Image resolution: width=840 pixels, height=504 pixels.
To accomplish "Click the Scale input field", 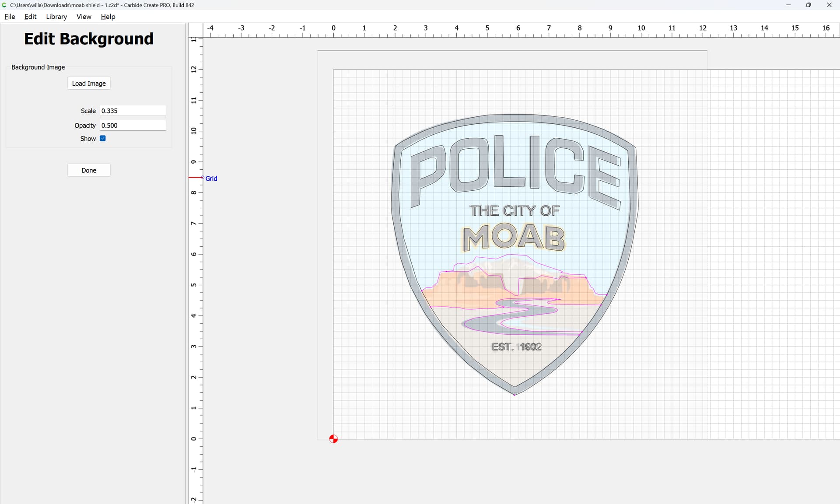I will coord(133,111).
